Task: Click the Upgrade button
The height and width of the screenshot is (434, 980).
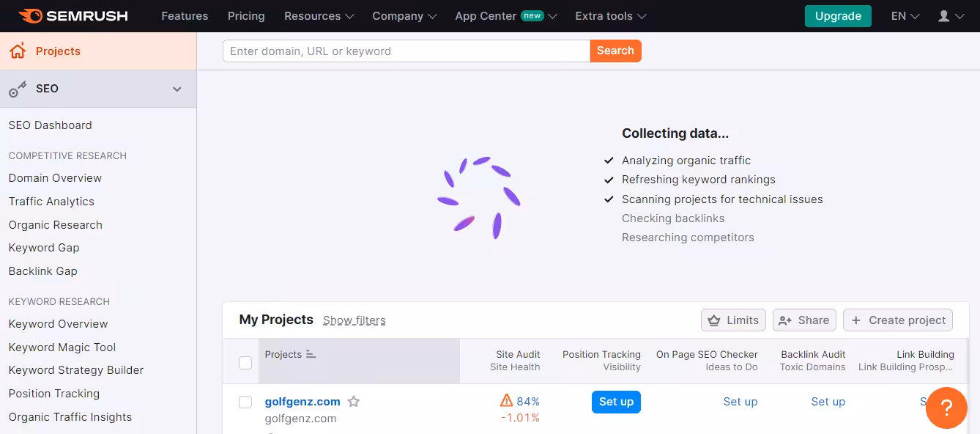Action: (838, 16)
